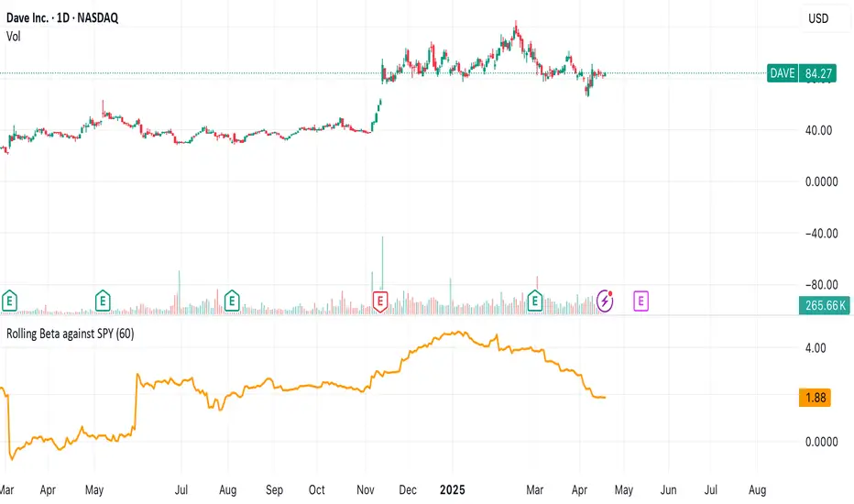Viewport: 854px width, 504px height.
Task: Open the USD currency selector
Action: [x=818, y=18]
